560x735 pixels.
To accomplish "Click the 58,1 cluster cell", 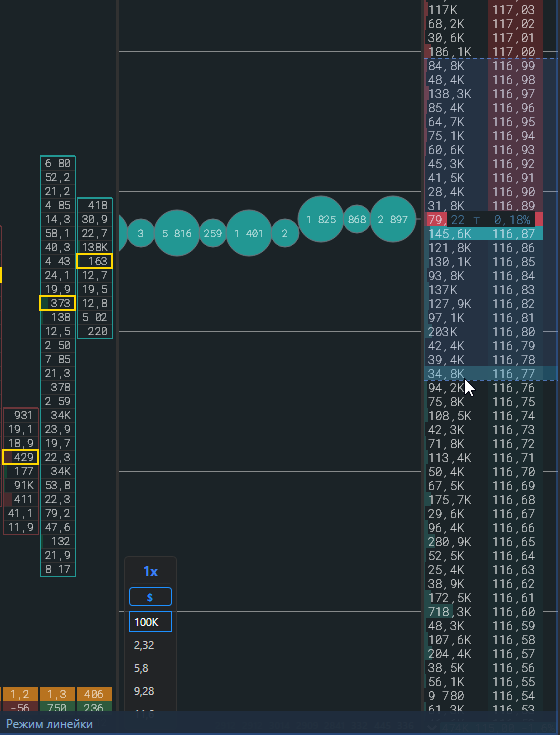I will 58,233.
